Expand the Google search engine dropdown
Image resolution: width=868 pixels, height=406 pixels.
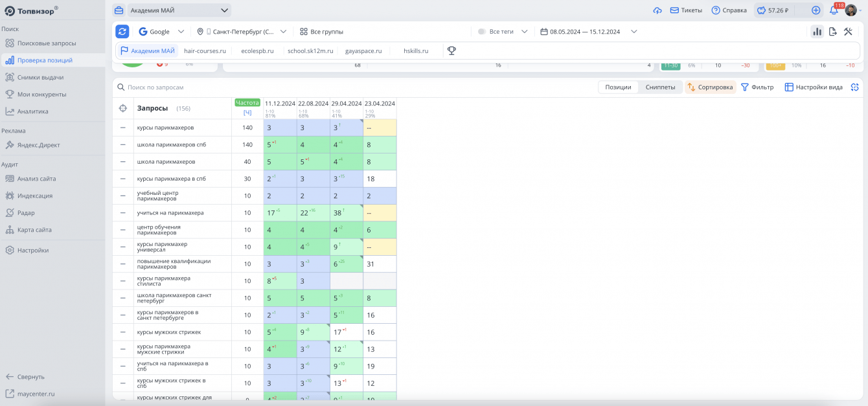pos(161,31)
